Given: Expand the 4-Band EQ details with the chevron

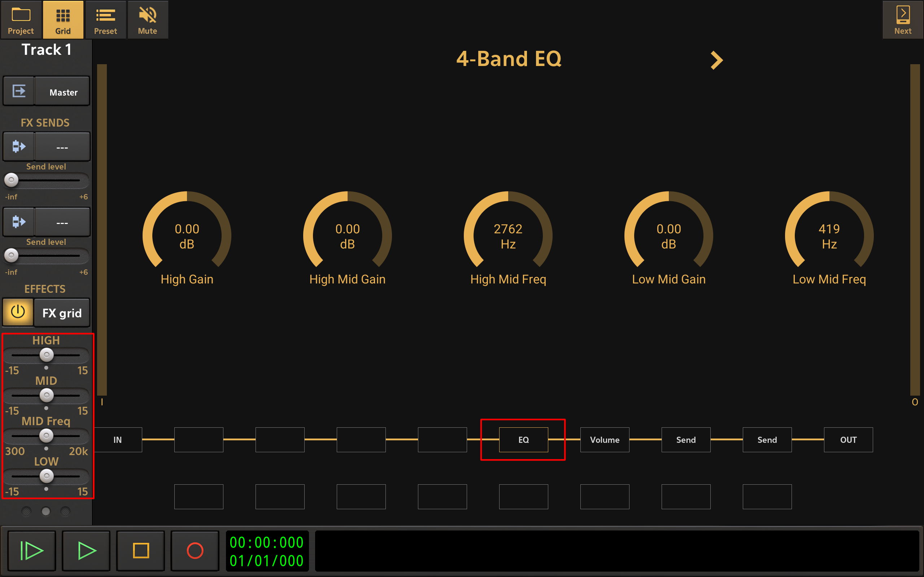Looking at the screenshot, I should pos(716,60).
